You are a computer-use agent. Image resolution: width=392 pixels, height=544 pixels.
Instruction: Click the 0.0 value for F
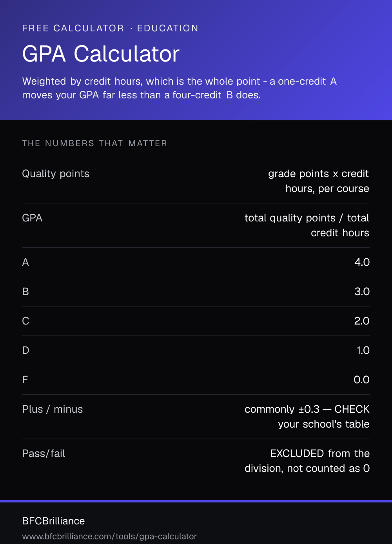361,380
